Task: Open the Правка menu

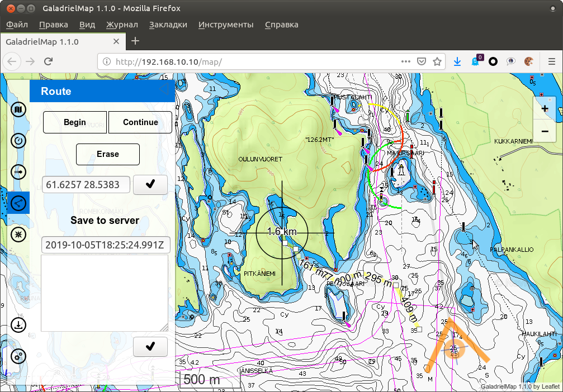Action: click(54, 25)
